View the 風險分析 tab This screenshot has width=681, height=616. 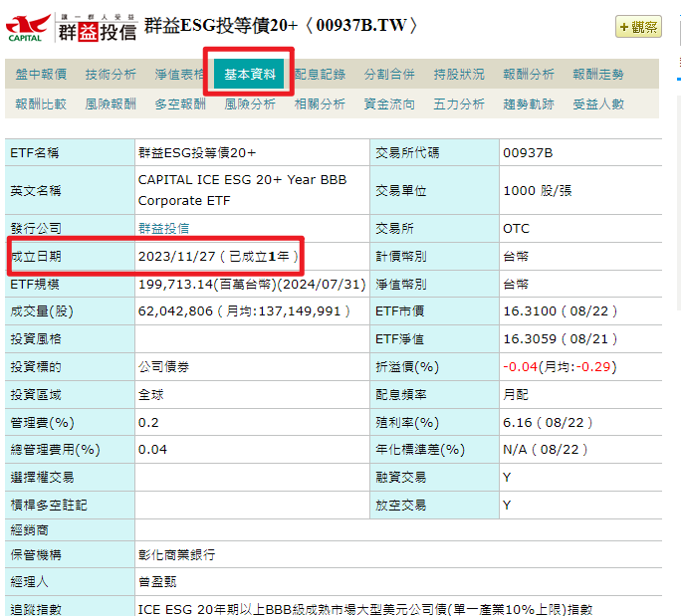[250, 103]
